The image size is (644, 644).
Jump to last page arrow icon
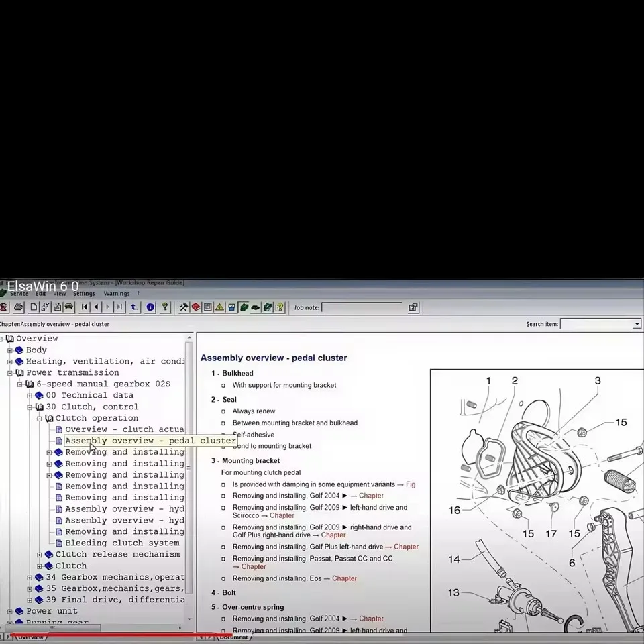[x=119, y=307]
